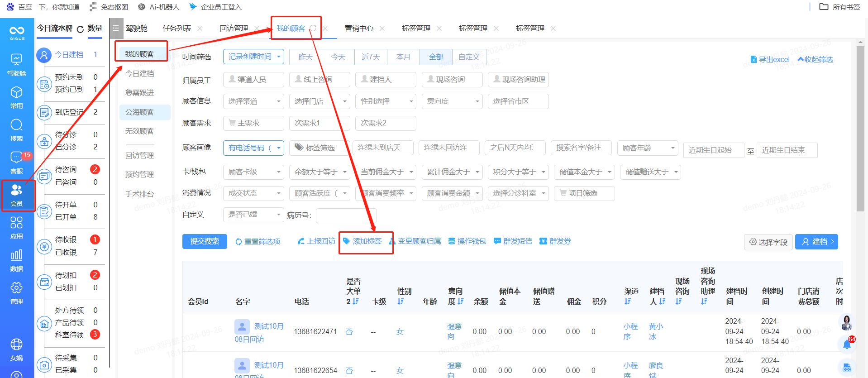Open the 选择渠道 dropdown
Image resolution: width=868 pixels, height=378 pixels.
click(x=253, y=101)
